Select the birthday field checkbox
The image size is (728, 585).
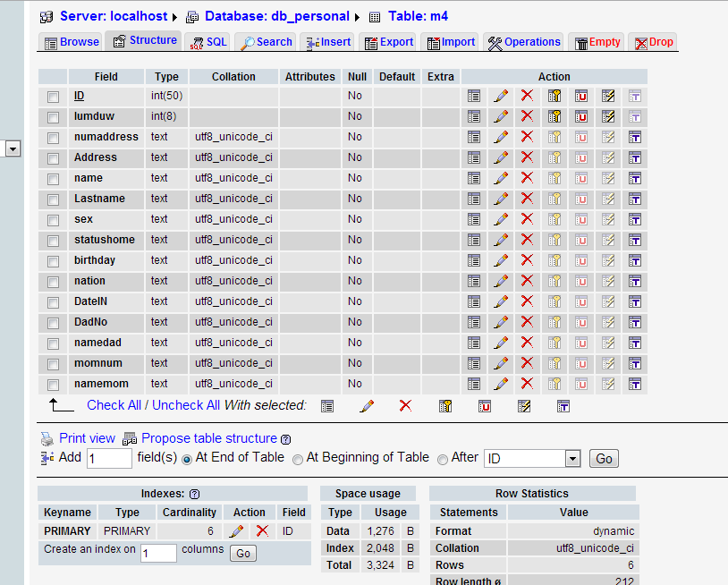tap(54, 261)
